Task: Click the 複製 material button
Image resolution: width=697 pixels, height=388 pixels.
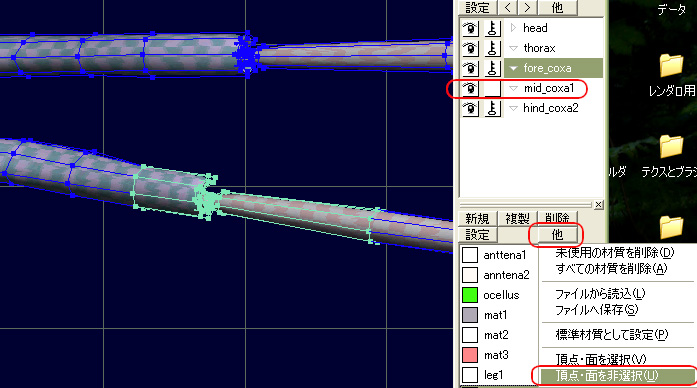Action: coord(517,218)
